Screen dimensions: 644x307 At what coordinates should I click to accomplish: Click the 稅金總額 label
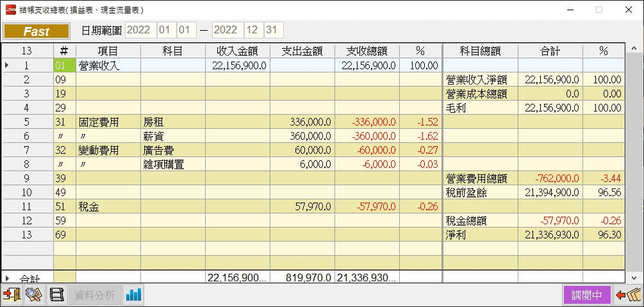click(x=466, y=221)
